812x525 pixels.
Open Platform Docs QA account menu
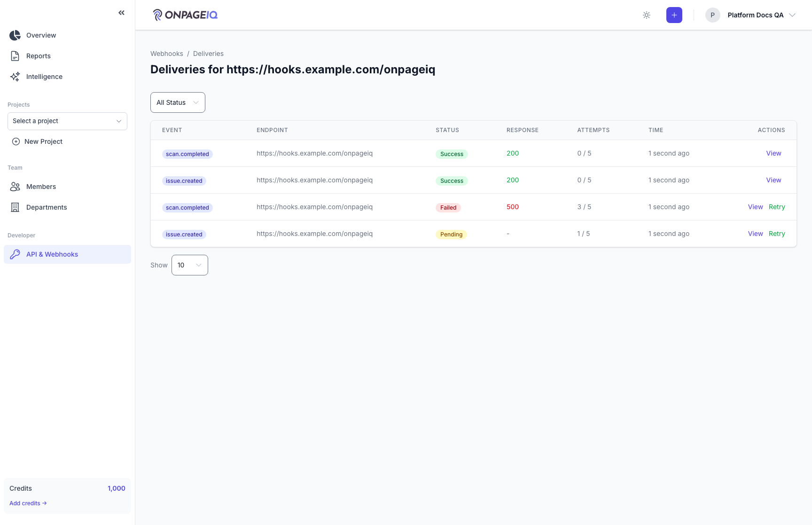pyautogui.click(x=750, y=15)
